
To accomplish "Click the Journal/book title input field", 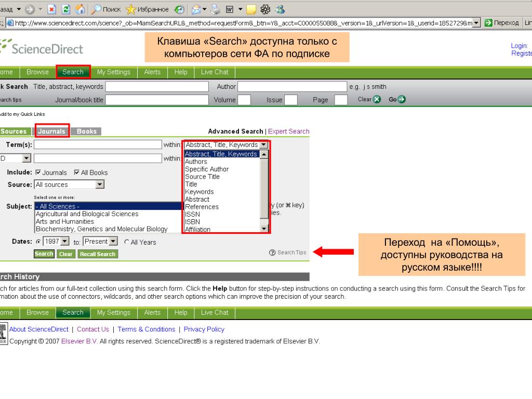I will (157, 100).
